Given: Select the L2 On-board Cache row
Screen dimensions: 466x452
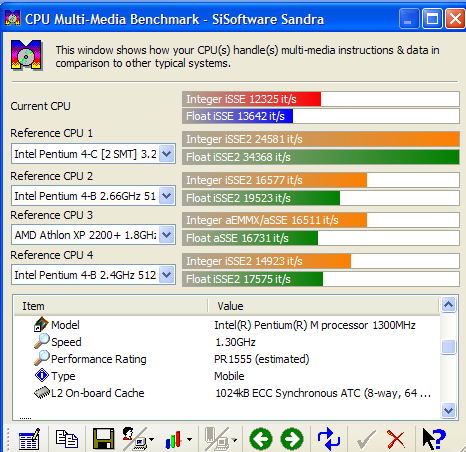Looking at the screenshot, I should pyautogui.click(x=227, y=393).
